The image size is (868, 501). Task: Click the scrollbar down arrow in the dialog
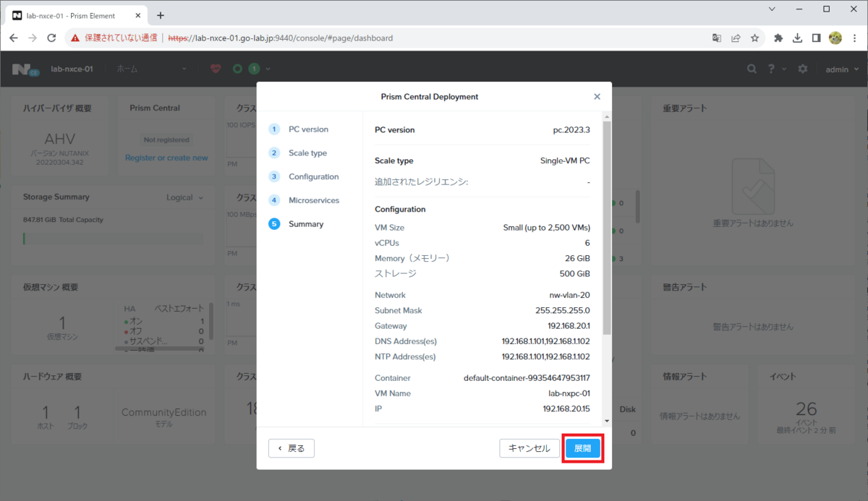coord(607,421)
